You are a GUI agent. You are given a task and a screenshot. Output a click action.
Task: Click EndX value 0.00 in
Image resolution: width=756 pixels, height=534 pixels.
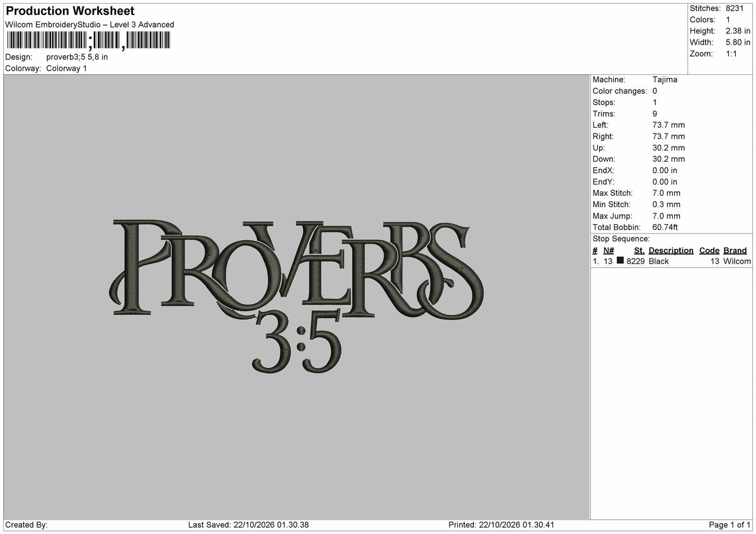(x=665, y=171)
